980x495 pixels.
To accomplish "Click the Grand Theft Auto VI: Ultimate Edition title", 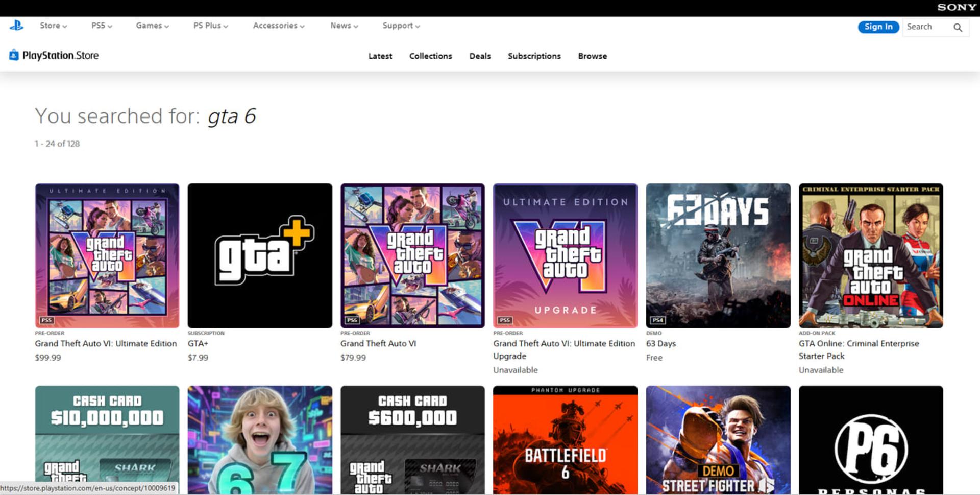I will 106,344.
